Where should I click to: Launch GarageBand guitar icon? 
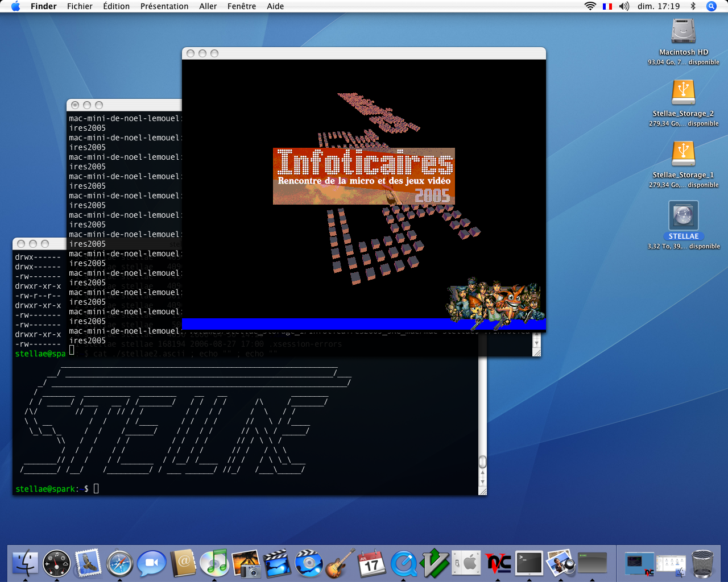pyautogui.click(x=340, y=564)
